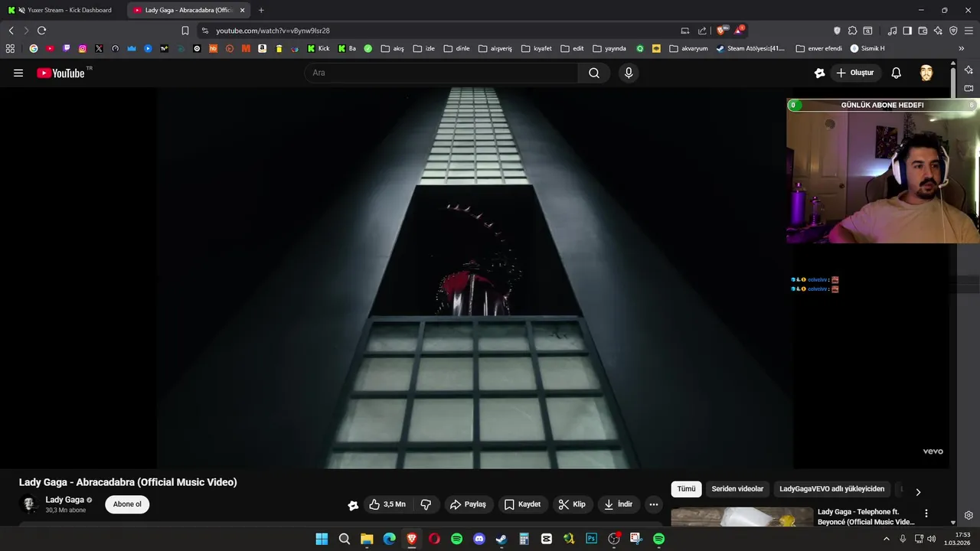Open Brave Shields lion icon
Screen dimensions: 980x551
[x=721, y=31]
